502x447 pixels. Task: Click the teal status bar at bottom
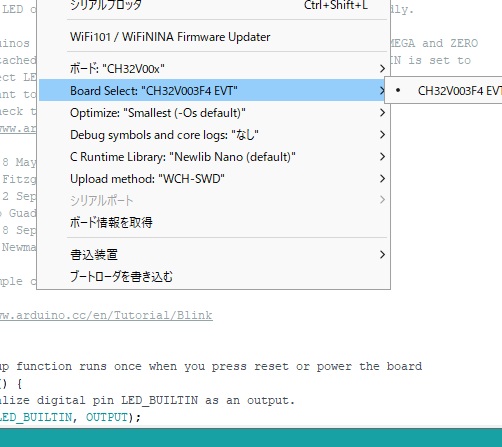[251, 437]
